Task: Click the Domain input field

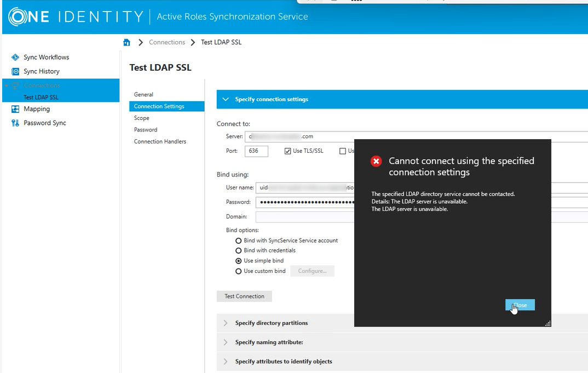Action: point(305,217)
